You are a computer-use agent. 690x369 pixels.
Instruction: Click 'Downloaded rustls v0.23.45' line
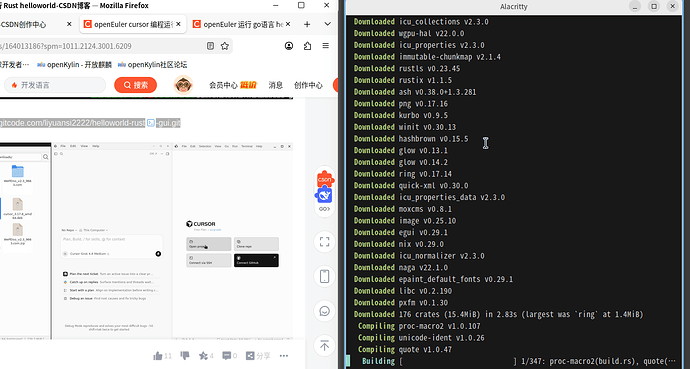click(407, 69)
